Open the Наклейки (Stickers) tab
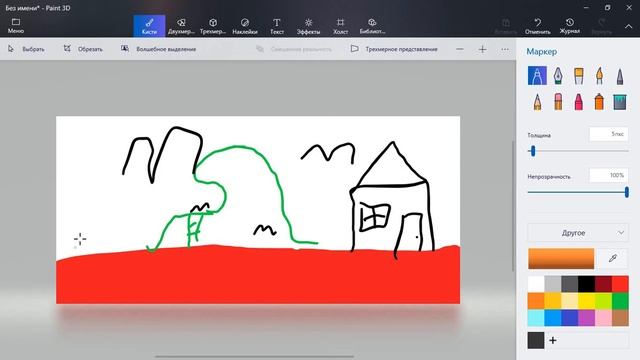 [245, 26]
